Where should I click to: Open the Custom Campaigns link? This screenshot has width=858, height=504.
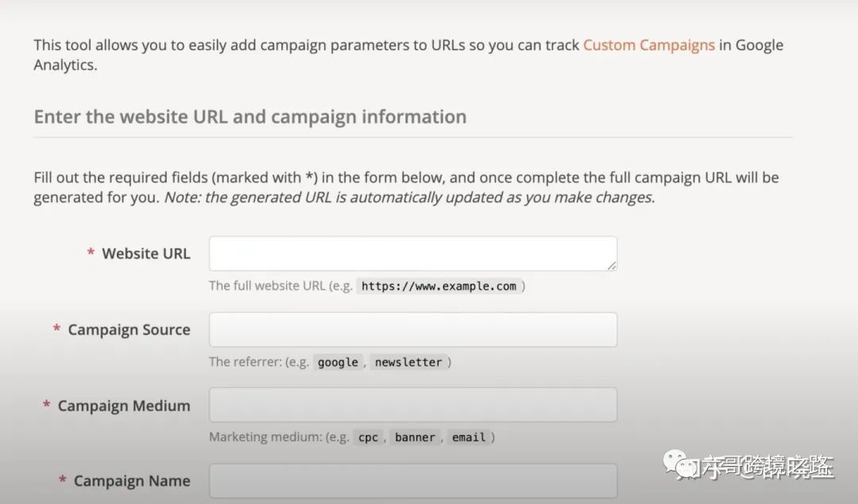tap(648, 45)
